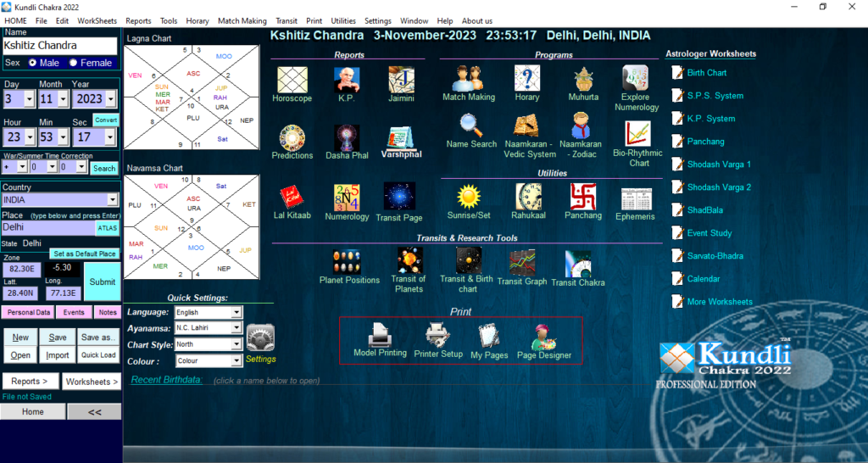This screenshot has height=463, width=868.
Task: Open the Numerology report icon
Action: coord(347,198)
